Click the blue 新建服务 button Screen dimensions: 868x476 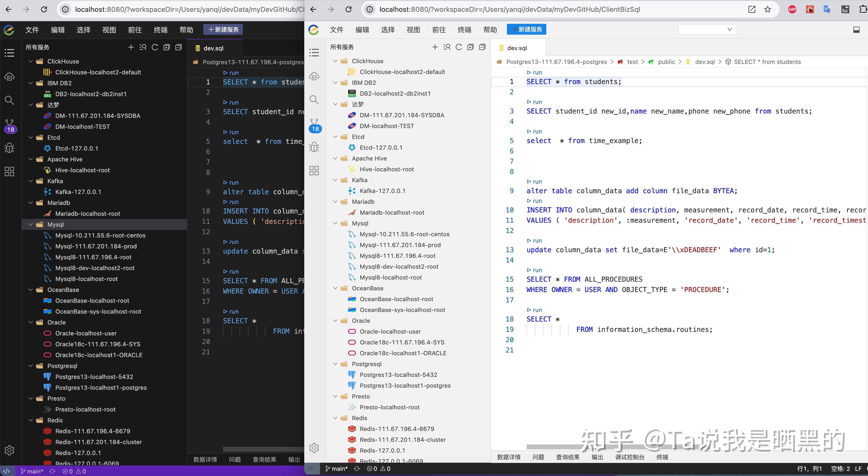pyautogui.click(x=526, y=30)
